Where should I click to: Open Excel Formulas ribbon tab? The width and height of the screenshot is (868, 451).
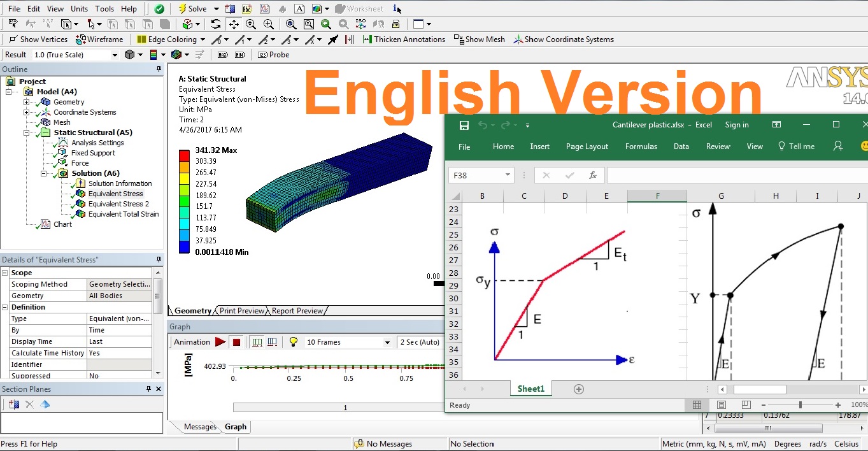coord(641,147)
